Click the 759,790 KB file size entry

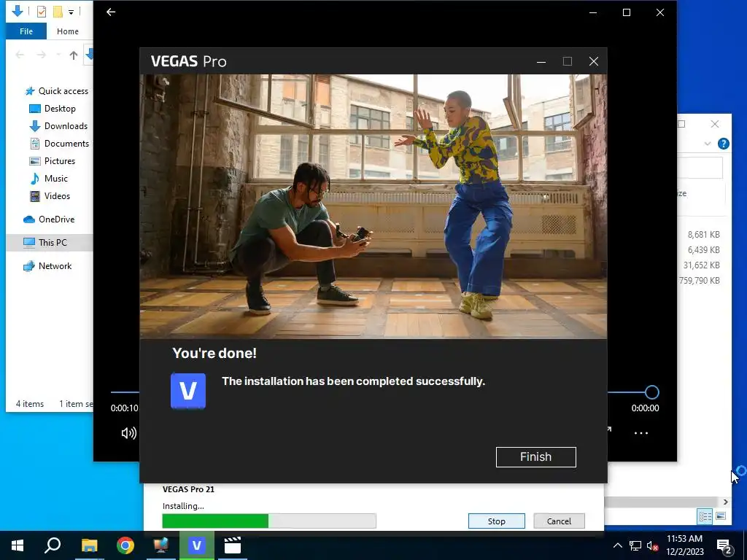(700, 280)
